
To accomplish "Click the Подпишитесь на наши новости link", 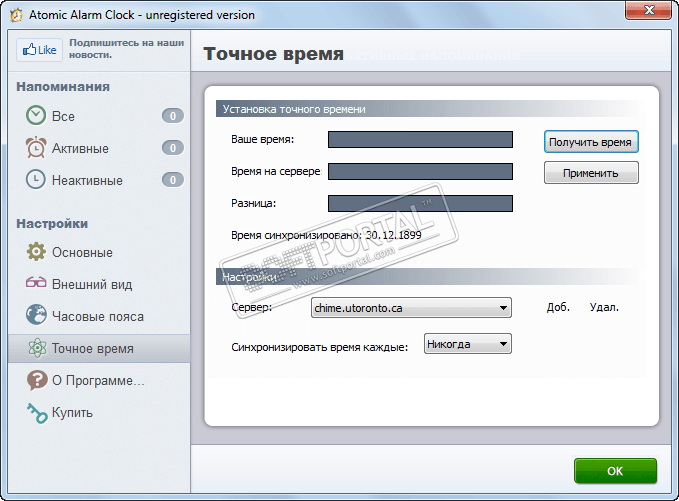I will click(x=126, y=48).
